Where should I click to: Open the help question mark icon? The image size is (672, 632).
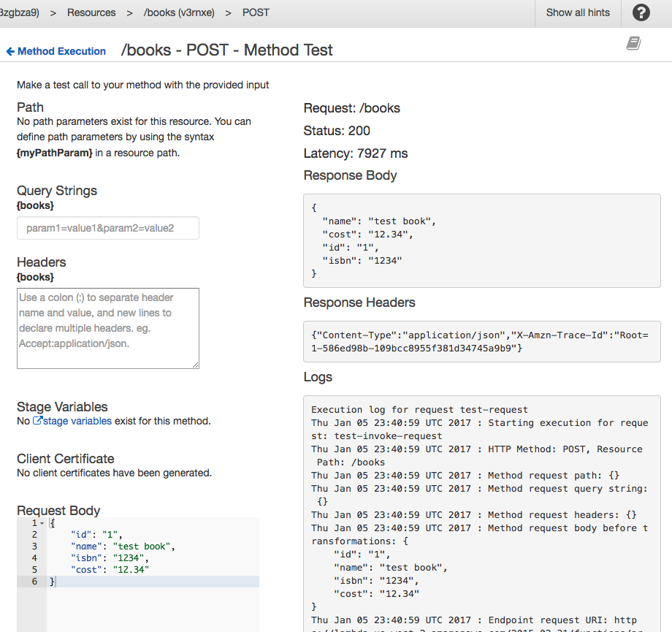641,12
